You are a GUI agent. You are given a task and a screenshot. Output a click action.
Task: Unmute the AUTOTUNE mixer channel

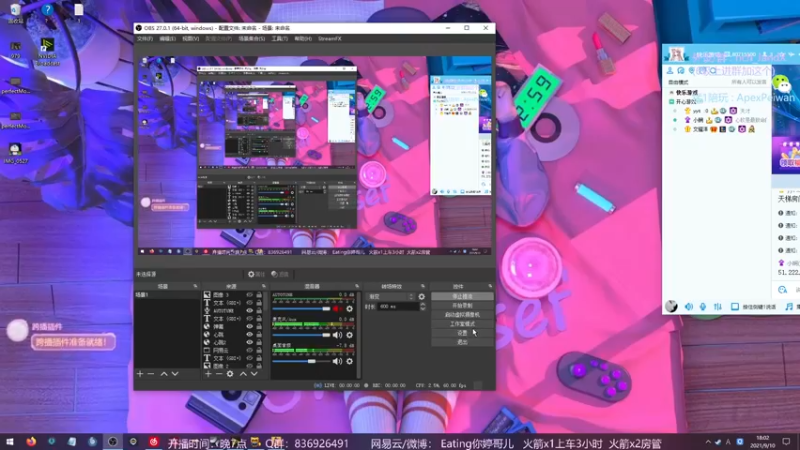click(x=337, y=309)
